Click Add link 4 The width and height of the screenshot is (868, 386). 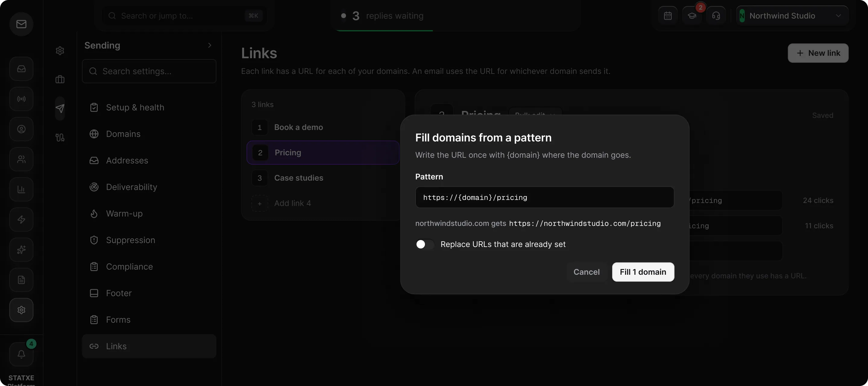323,203
